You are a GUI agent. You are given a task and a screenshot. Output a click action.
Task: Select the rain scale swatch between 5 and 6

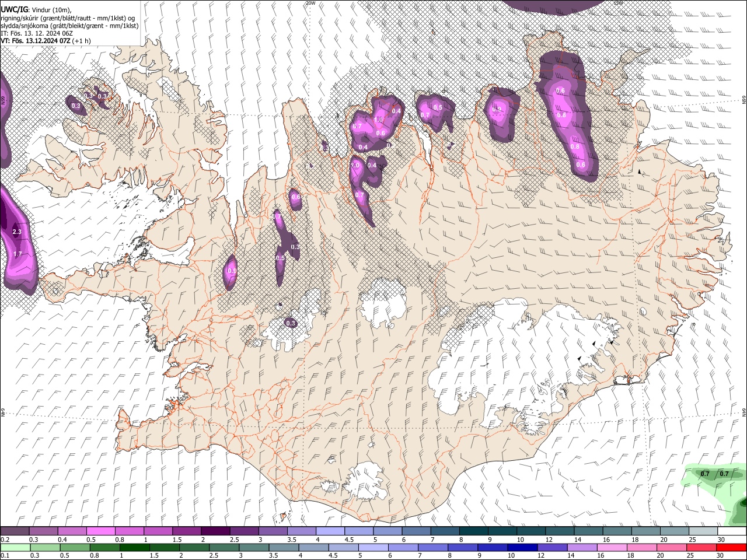(373, 547)
